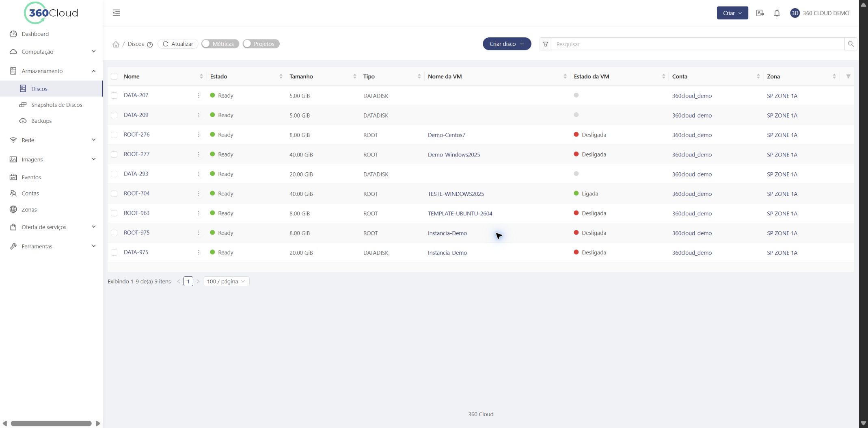Open the three-dot menu for DATA-207
Image resolution: width=868 pixels, height=428 pixels.
click(199, 96)
